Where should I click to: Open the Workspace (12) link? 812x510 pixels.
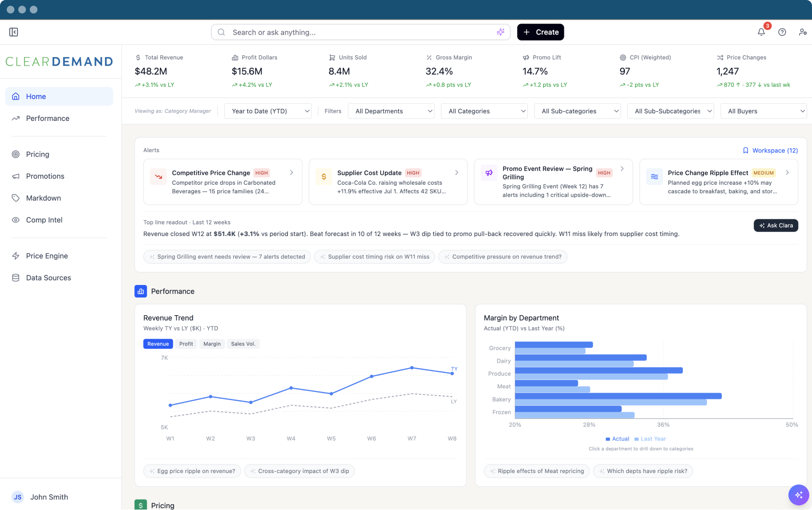770,151
